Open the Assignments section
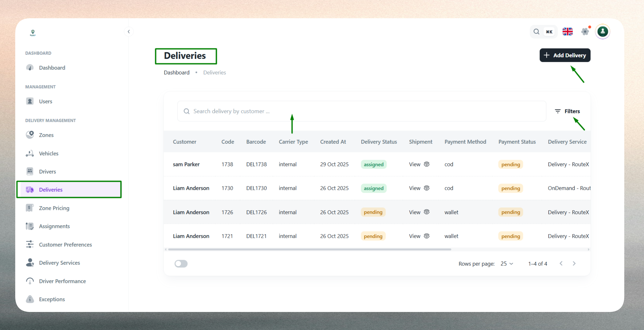 [55, 226]
